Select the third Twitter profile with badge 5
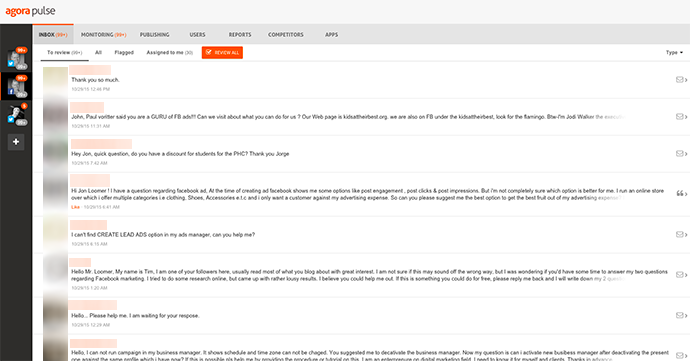Viewport: 690px width, 361px height. (16, 114)
